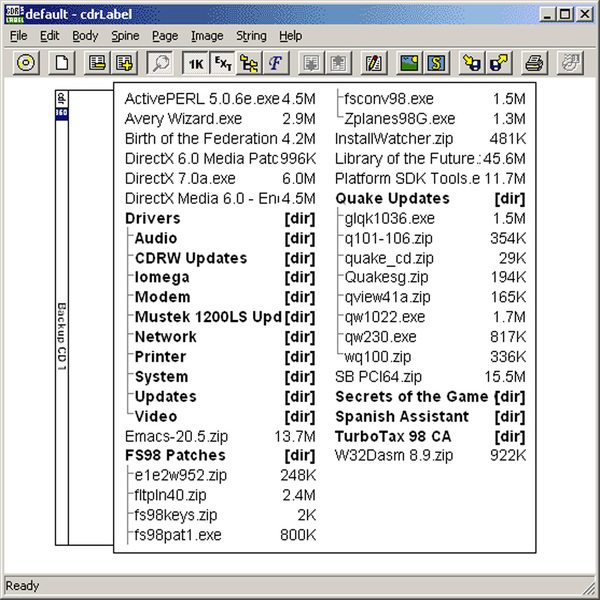Viewport: 600px width, 600px height.
Task: Open the Page menu
Action: tap(165, 36)
